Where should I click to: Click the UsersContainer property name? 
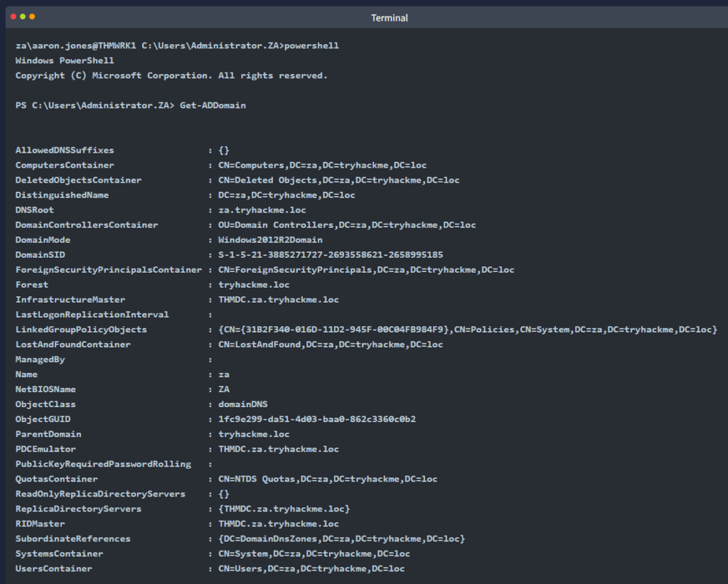pos(53,568)
